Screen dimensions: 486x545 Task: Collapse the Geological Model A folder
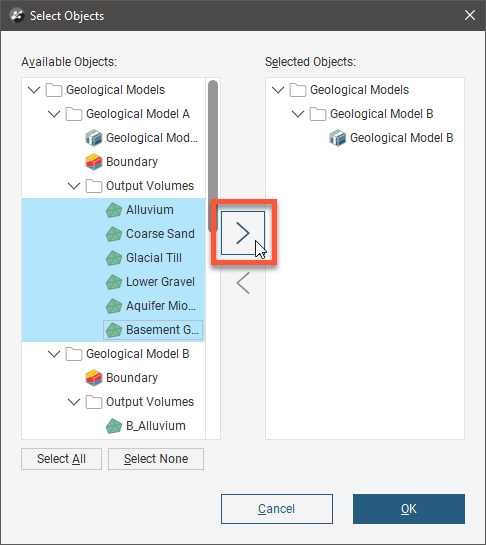click(x=54, y=114)
